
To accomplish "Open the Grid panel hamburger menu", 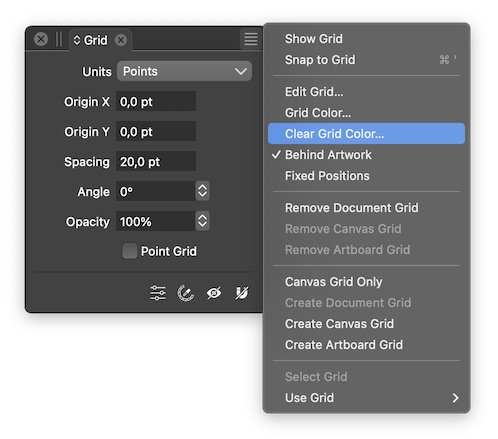I will [251, 39].
